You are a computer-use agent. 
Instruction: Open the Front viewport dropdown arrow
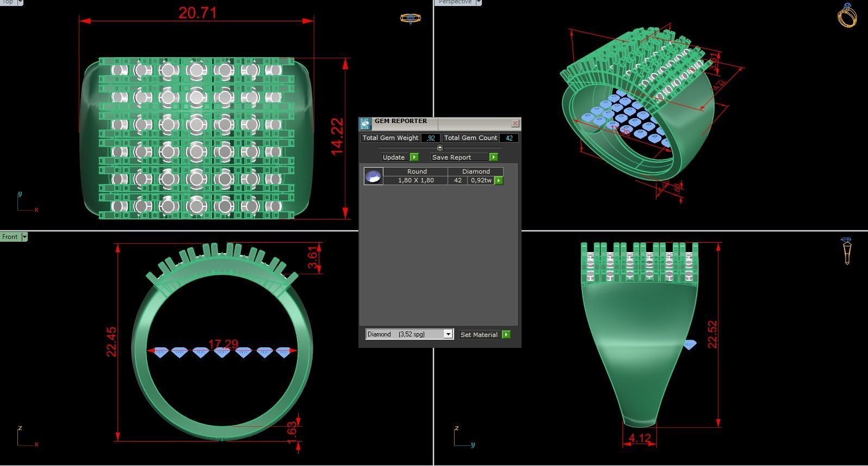pos(24,237)
